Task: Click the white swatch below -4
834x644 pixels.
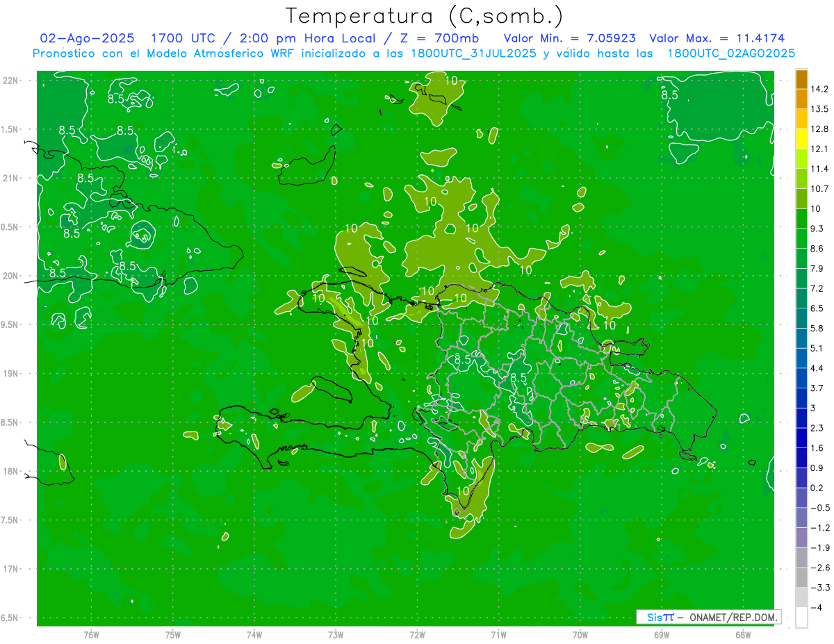Action: click(801, 618)
